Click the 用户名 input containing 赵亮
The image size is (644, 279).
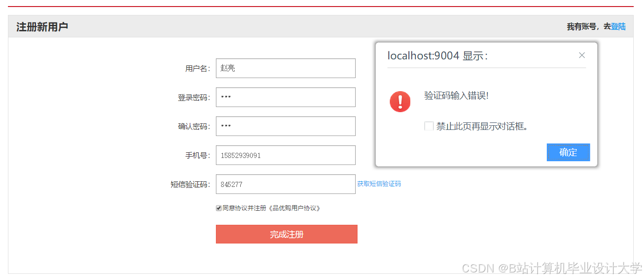(x=286, y=68)
